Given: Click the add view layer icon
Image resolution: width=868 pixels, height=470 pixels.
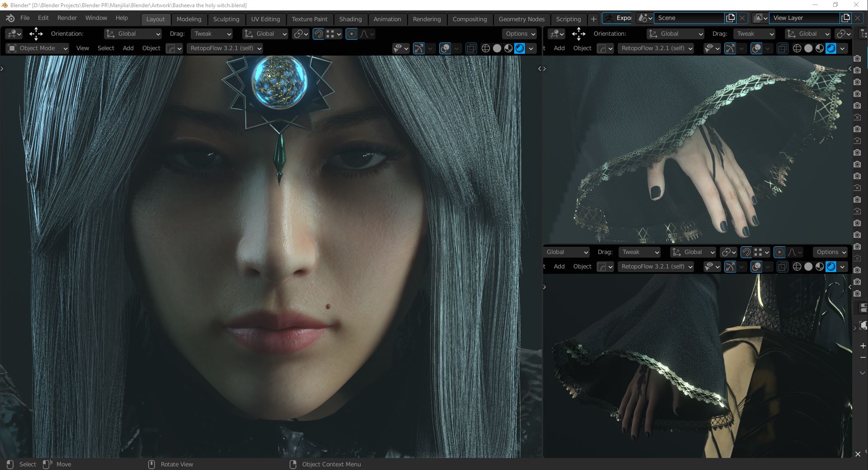Looking at the screenshot, I should [x=845, y=18].
